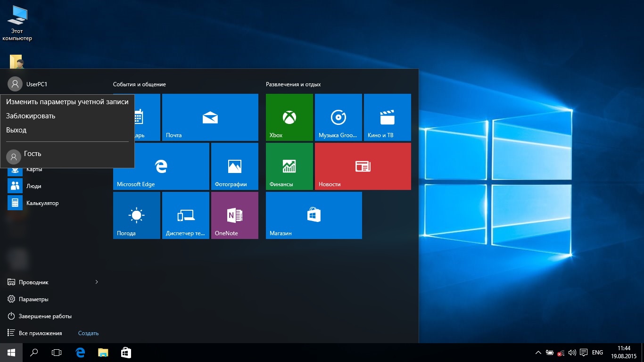Open the Кино и ТВ tile

click(x=387, y=117)
